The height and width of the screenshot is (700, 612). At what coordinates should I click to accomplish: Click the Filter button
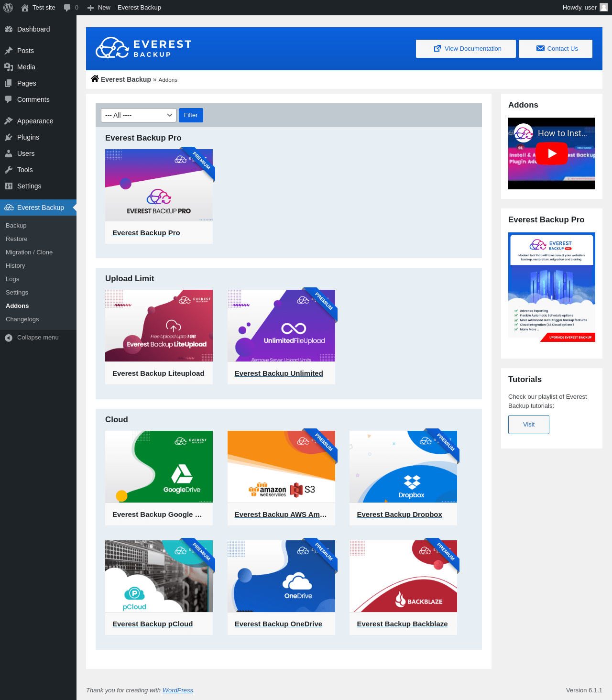point(191,115)
